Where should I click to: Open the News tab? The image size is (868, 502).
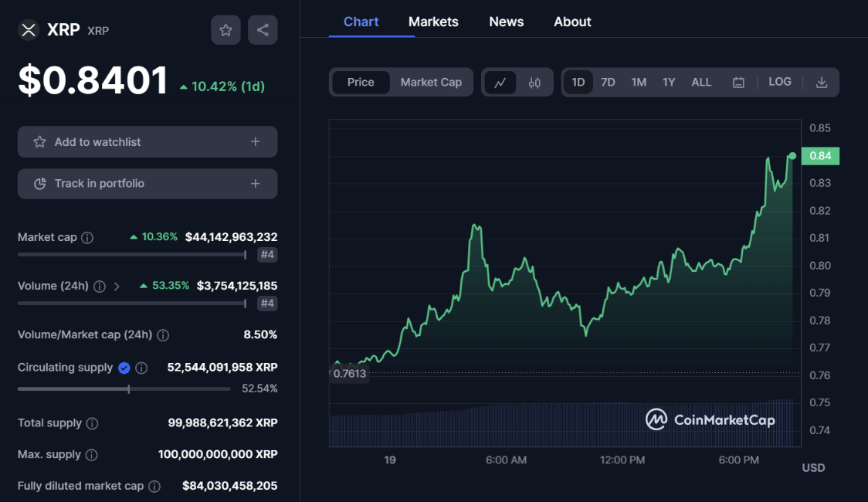click(506, 22)
